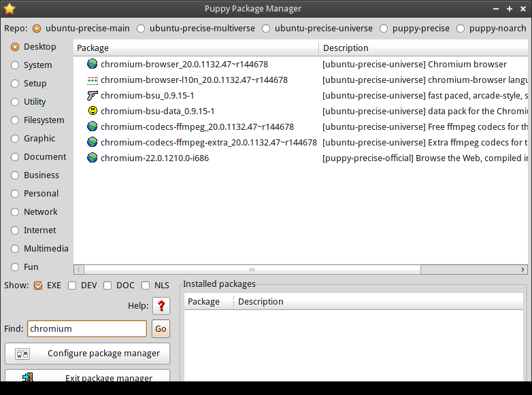
Task: Click the smiley icon beside chromium-bsu-data
Action: (93, 111)
